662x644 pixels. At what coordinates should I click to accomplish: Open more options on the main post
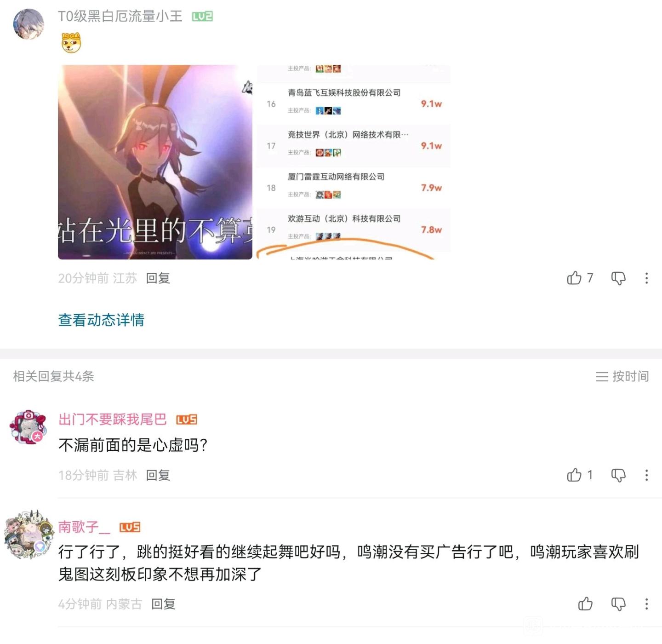click(646, 278)
